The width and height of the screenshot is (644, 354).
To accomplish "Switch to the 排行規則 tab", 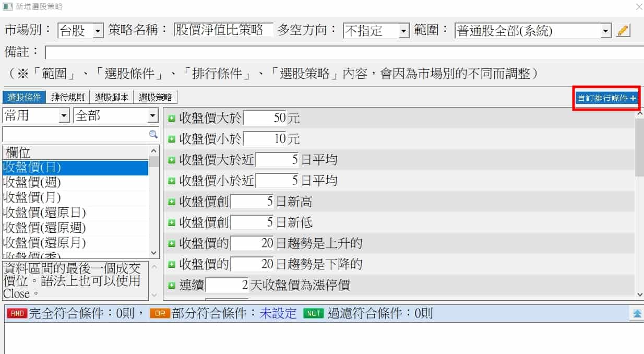I will point(67,97).
